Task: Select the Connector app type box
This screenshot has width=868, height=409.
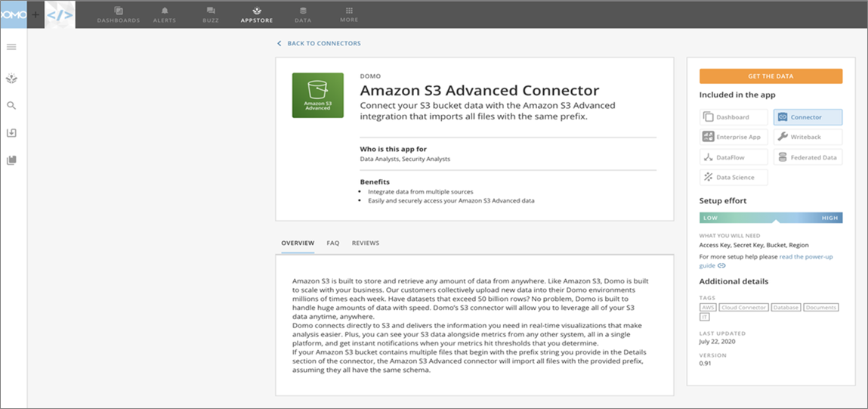Action: [x=808, y=117]
